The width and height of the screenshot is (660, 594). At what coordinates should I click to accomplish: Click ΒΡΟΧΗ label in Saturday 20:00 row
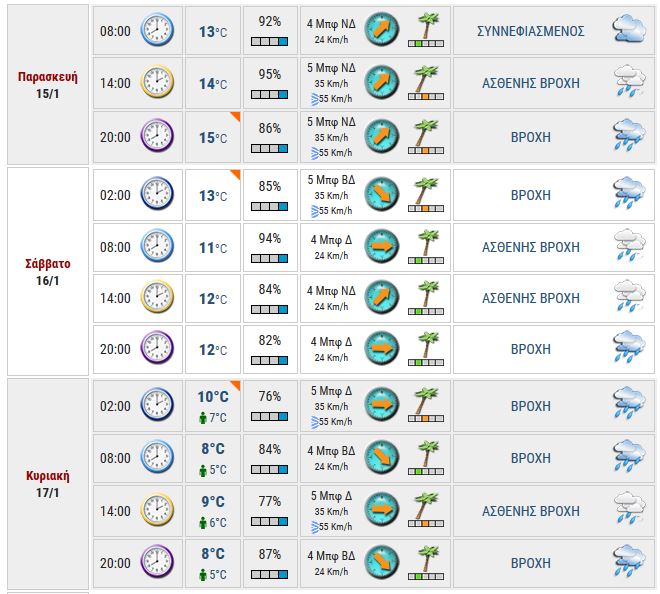(x=530, y=349)
